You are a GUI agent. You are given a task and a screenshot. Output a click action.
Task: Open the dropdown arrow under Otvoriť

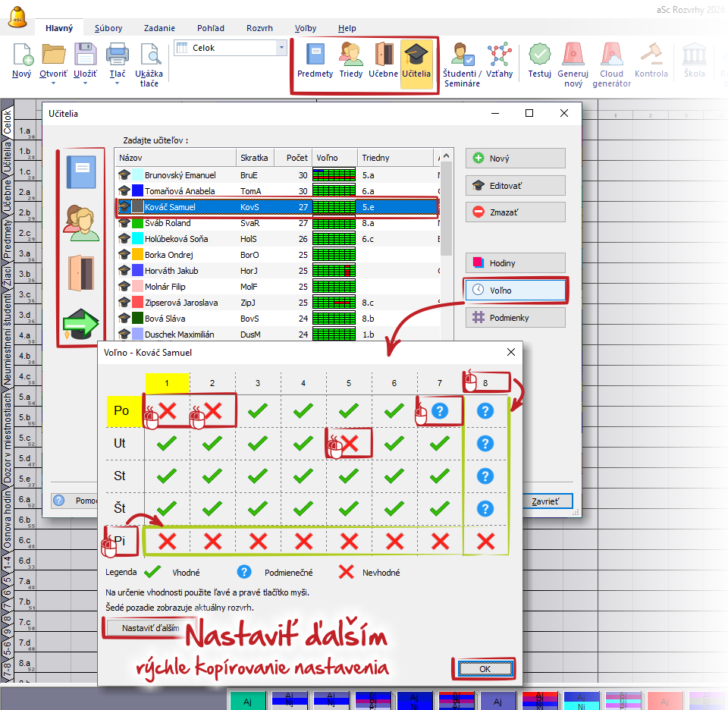[x=53, y=83]
